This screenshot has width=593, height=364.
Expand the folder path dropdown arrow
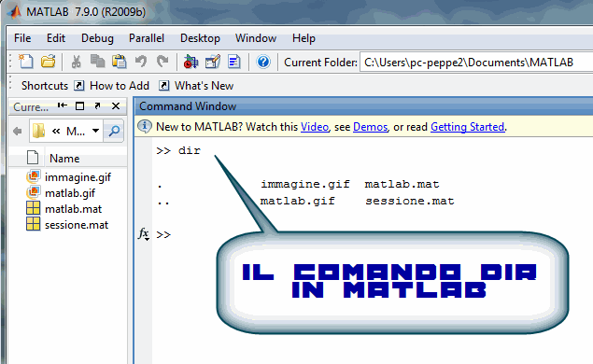(x=95, y=131)
